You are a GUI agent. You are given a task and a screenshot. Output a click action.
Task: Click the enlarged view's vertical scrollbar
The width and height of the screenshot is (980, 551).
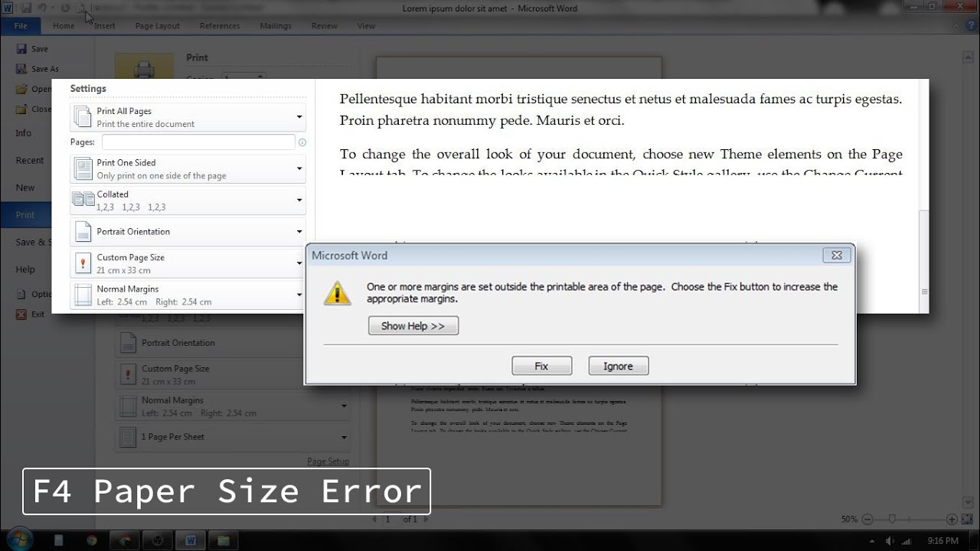pos(924,260)
